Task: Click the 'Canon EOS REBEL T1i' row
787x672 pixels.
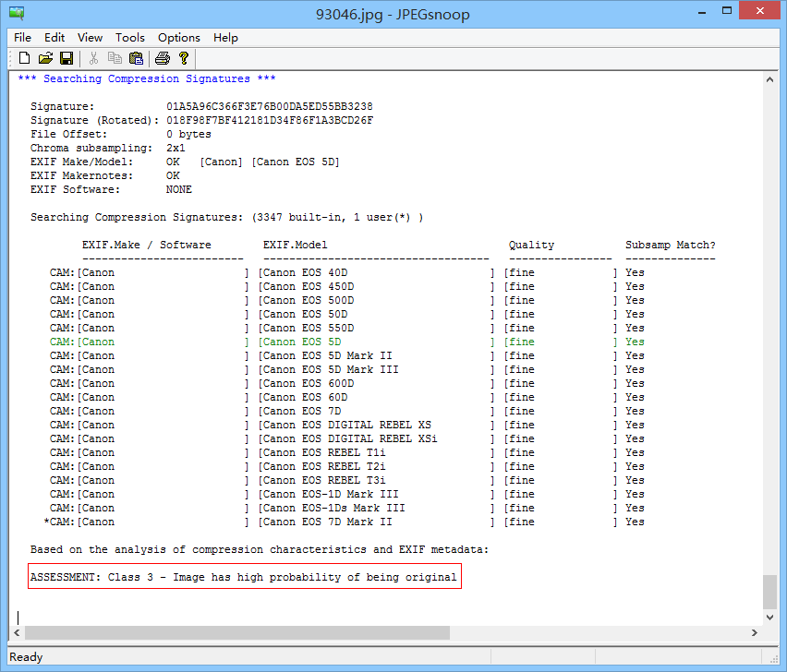Action: (x=346, y=452)
